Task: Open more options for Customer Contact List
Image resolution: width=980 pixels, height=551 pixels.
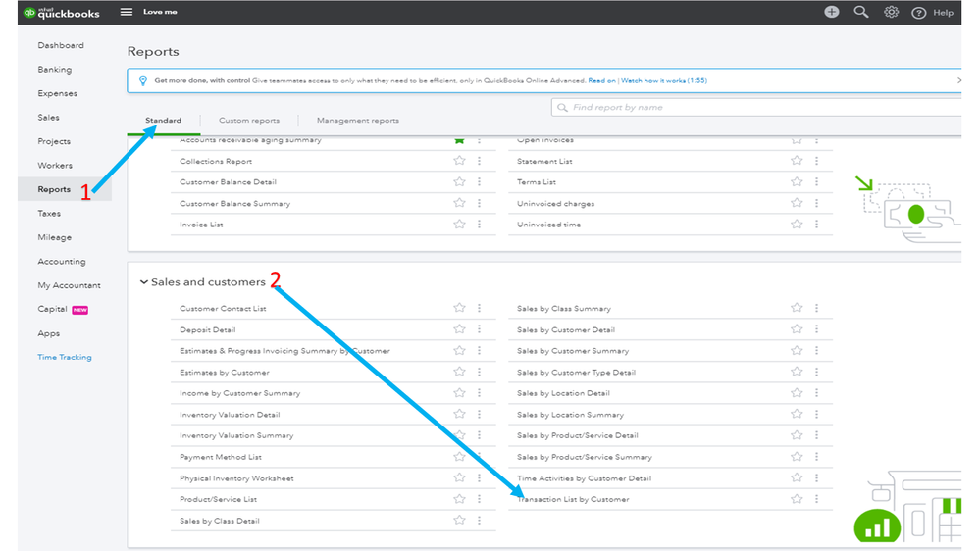Action: point(480,308)
